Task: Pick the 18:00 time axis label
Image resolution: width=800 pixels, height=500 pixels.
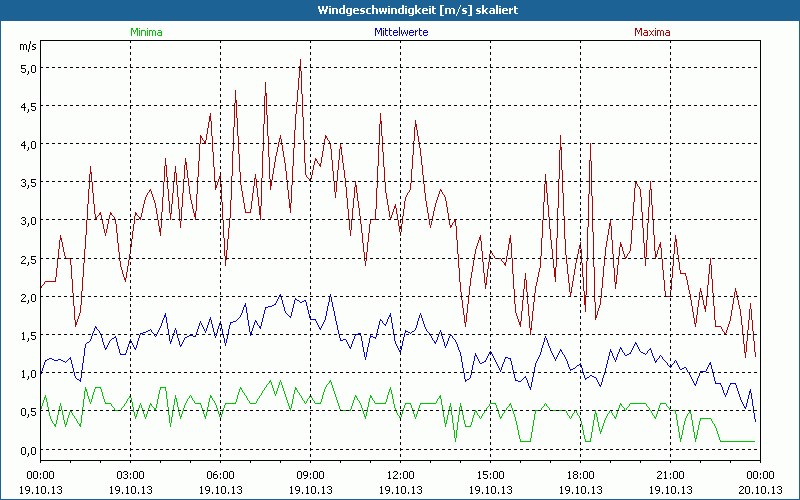Action: click(580, 474)
